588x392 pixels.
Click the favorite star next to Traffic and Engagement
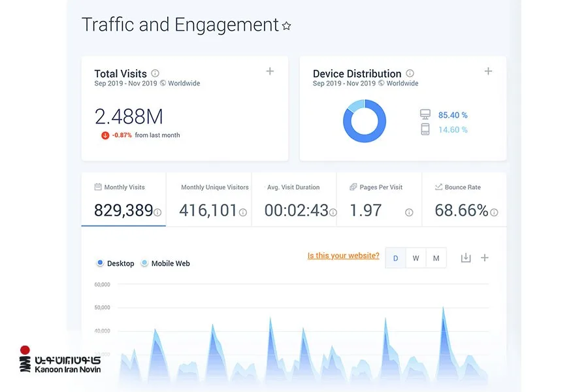tap(287, 26)
